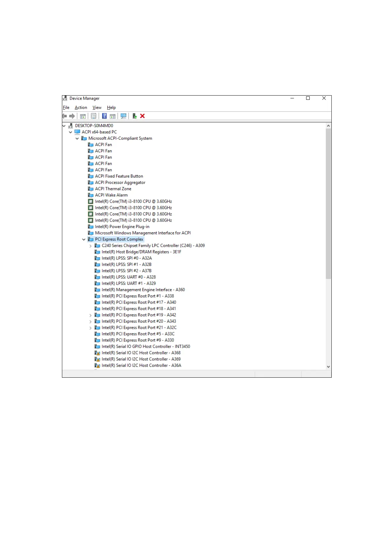Select Intel(R) LPSS: SPI #2 - A37B

127,271
